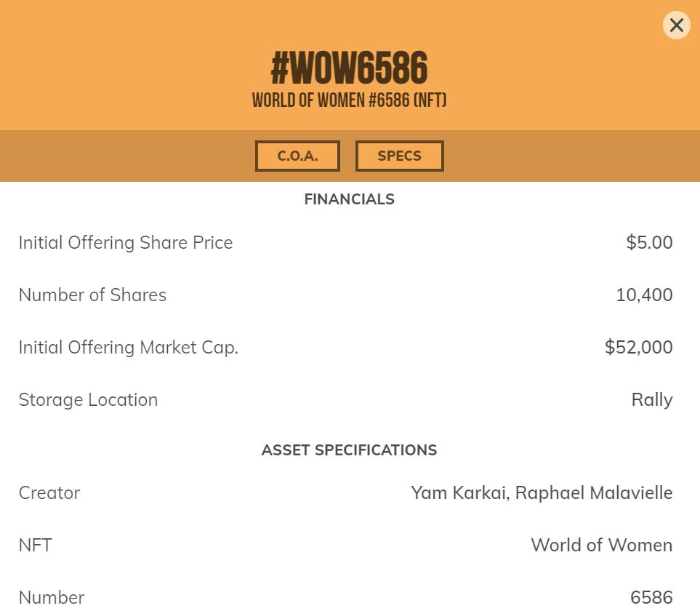
Task: Click the Creator row label
Action: [49, 492]
